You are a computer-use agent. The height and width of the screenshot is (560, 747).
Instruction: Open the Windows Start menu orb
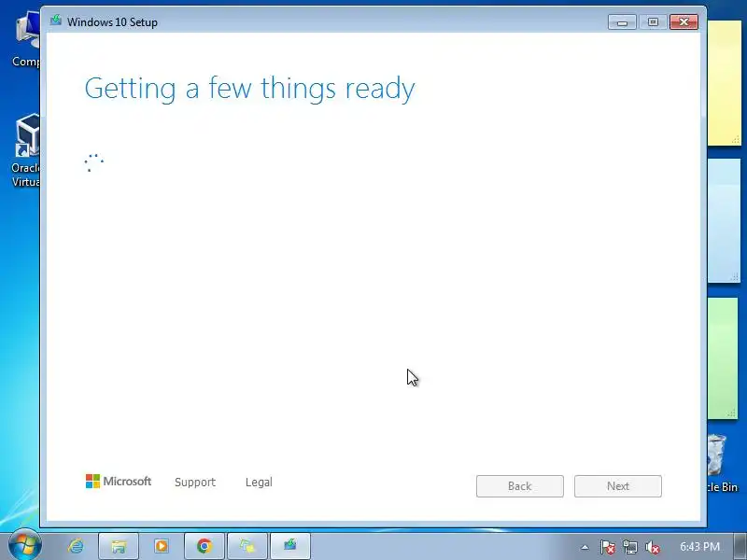click(24, 545)
